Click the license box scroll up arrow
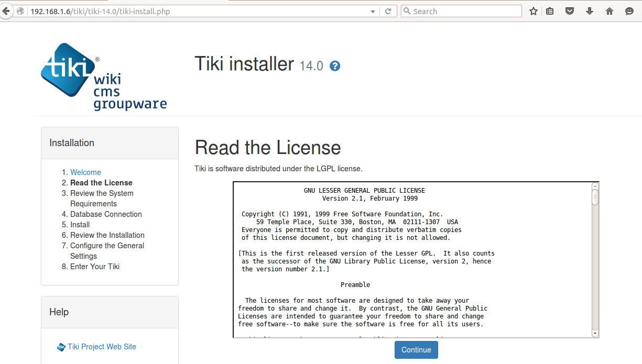 tap(595, 186)
